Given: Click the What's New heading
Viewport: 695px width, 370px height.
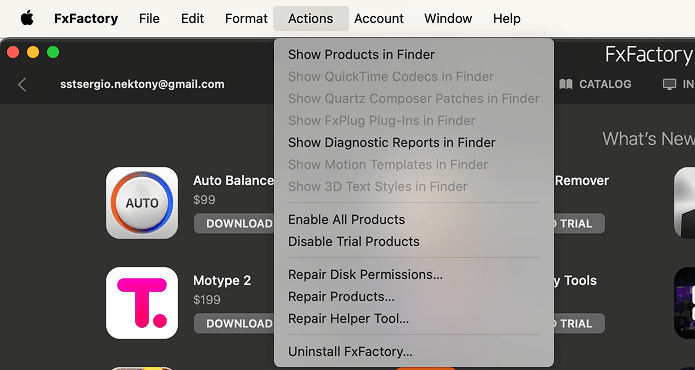Looking at the screenshot, I should [648, 139].
